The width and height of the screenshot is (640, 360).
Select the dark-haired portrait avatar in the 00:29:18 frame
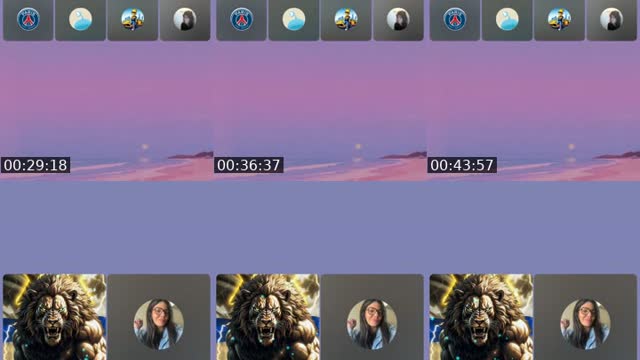pos(185,19)
